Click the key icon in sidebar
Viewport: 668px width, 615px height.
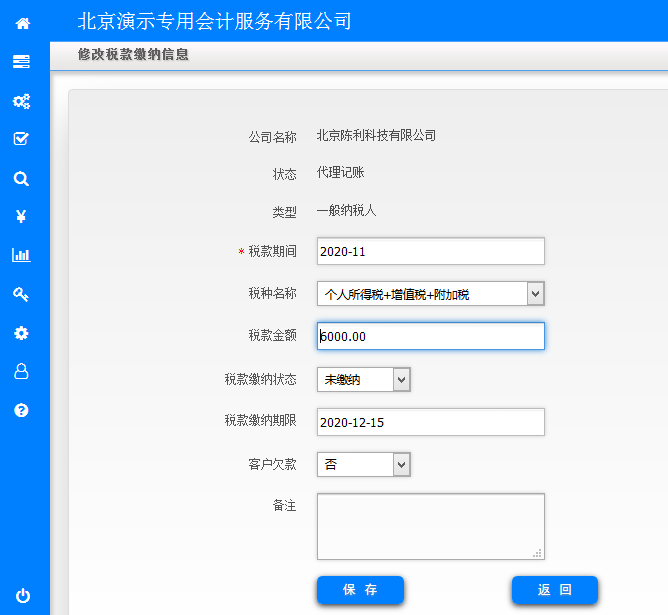click(x=21, y=294)
